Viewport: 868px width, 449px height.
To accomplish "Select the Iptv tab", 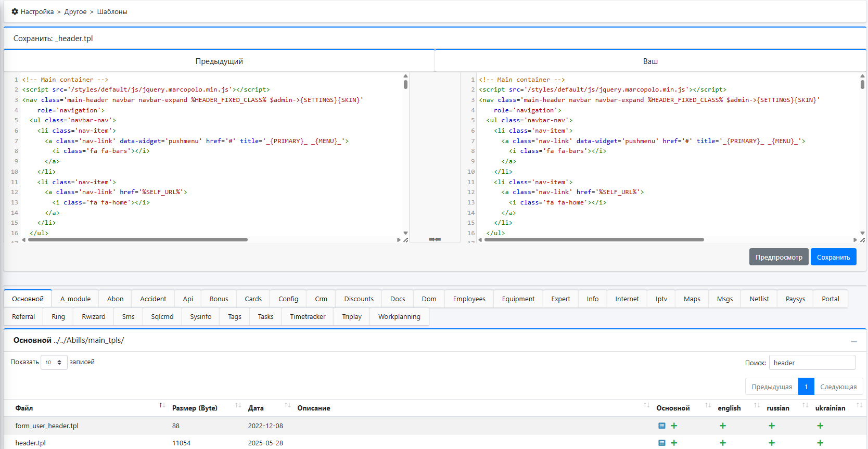I will (x=661, y=299).
